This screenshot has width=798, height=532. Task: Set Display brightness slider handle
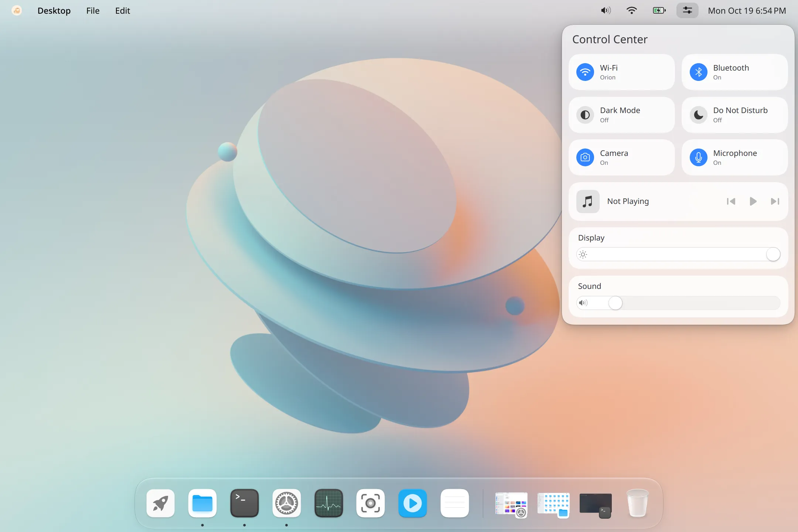773,254
